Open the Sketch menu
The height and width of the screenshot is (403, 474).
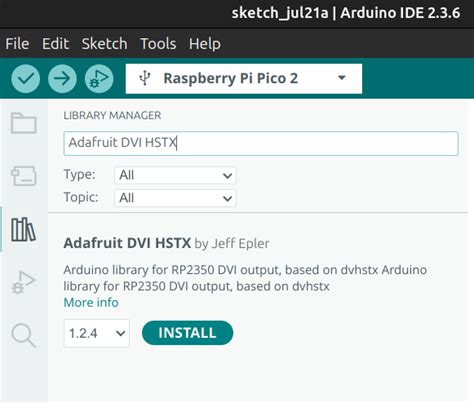[105, 44]
